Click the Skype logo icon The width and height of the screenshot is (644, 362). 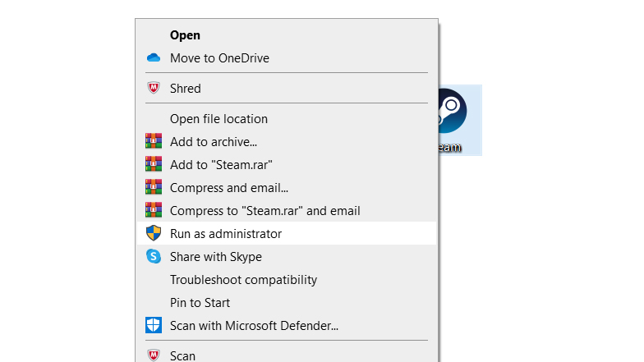[154, 256]
